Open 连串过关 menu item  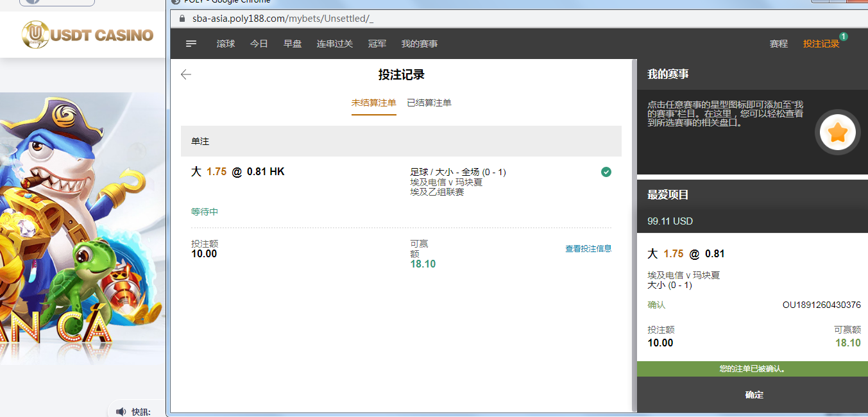pos(335,44)
